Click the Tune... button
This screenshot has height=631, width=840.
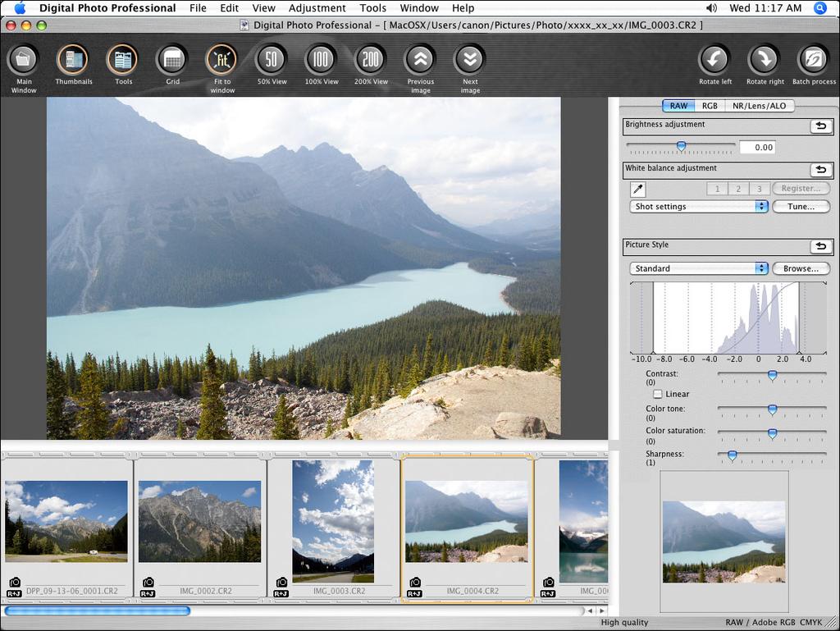pyautogui.click(x=801, y=206)
